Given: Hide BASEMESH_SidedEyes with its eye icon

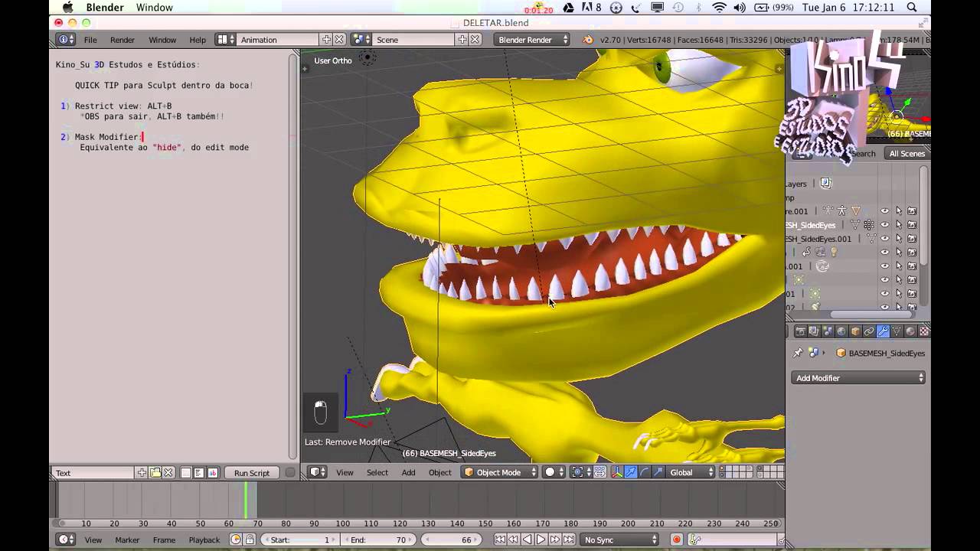Looking at the screenshot, I should [x=885, y=225].
